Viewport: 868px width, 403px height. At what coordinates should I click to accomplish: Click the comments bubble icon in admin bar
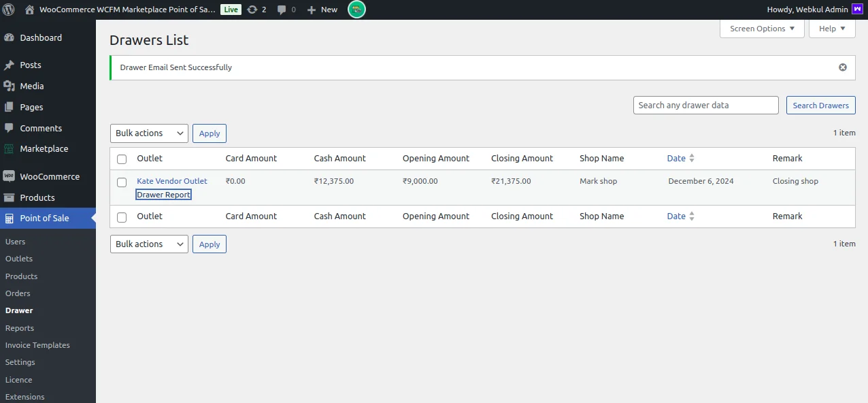tap(282, 10)
